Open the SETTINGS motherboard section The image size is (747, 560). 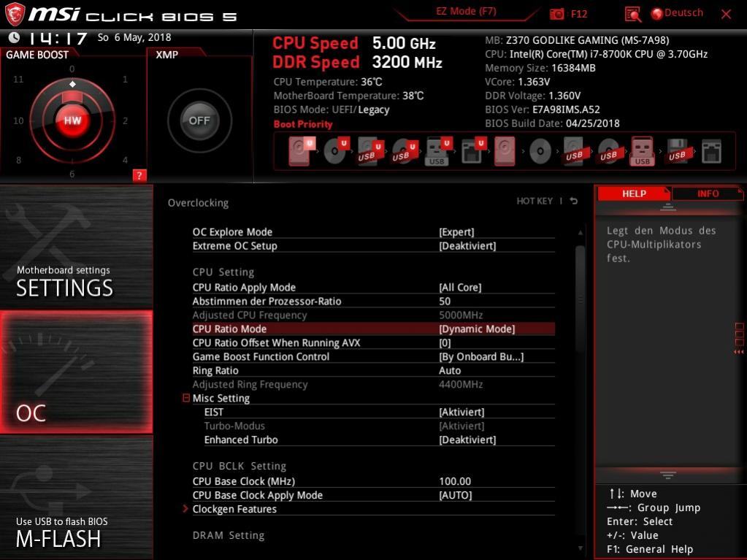[76, 248]
